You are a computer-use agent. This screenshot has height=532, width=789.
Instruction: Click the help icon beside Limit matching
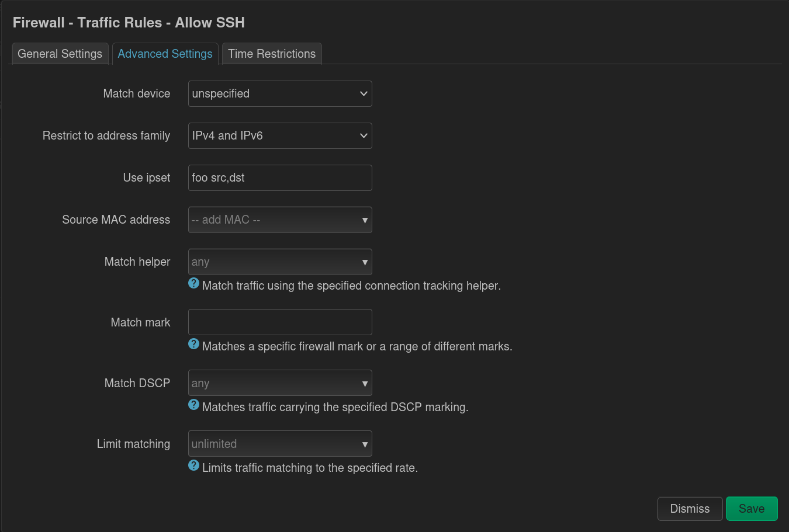pos(193,465)
